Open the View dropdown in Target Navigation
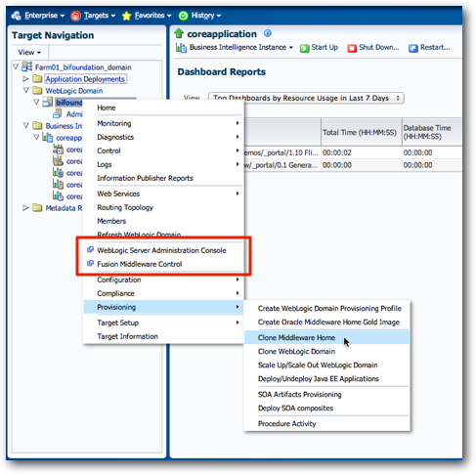The image size is (476, 474). (x=29, y=52)
